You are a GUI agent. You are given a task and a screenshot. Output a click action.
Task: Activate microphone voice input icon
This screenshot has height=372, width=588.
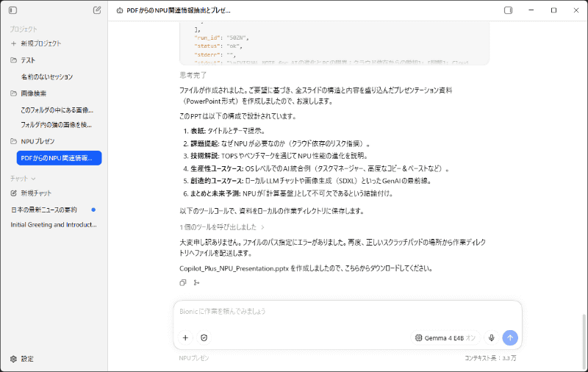tap(491, 338)
